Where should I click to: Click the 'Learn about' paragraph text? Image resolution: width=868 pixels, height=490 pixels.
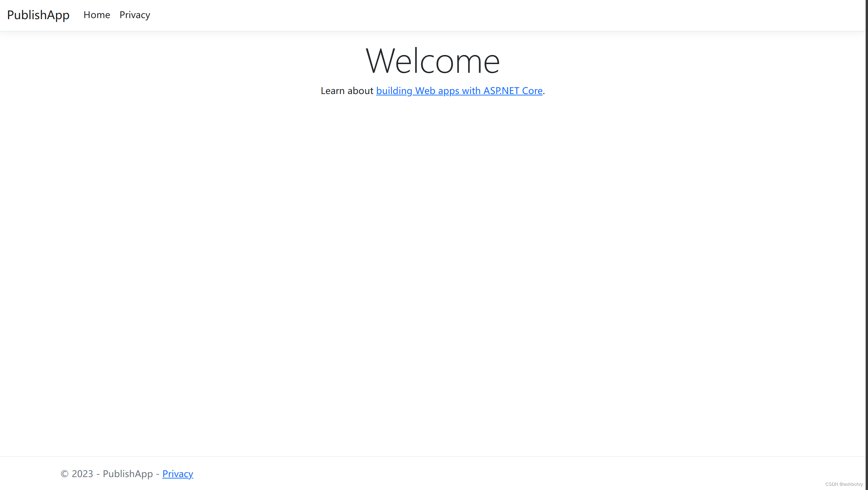(347, 91)
